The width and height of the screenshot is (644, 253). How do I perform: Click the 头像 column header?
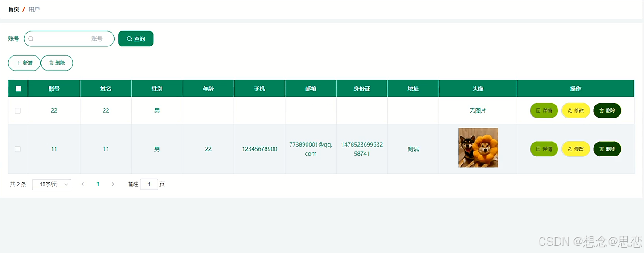point(478,89)
